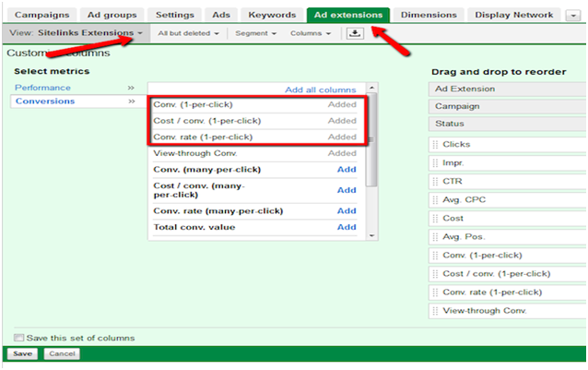Open the Columns dropdown menu
Screen dimensions: 588x370
point(311,33)
